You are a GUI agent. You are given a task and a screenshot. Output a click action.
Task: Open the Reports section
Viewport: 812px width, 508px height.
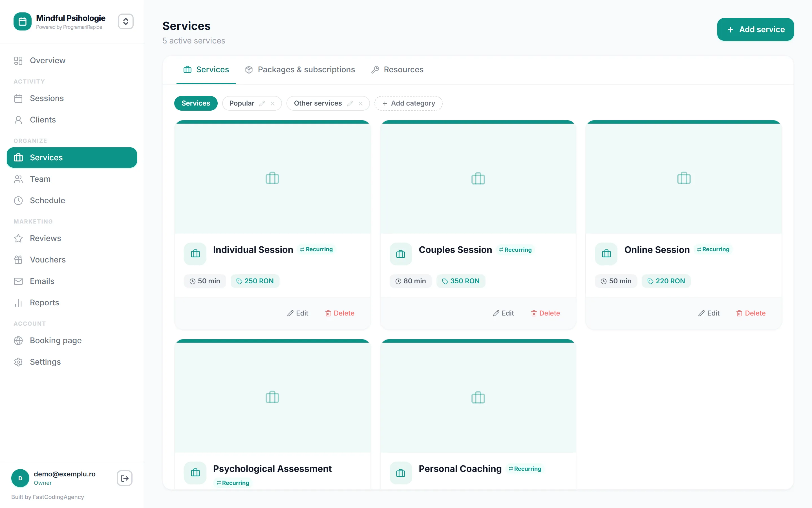click(x=72, y=303)
